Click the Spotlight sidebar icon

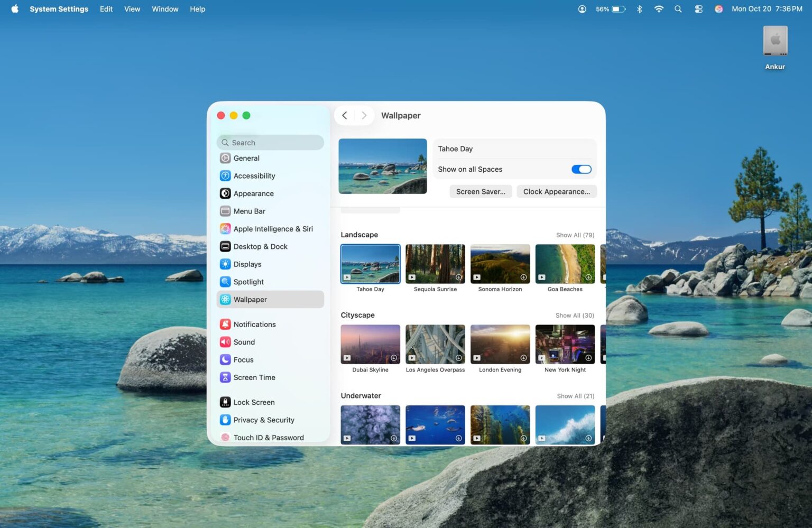[225, 282]
